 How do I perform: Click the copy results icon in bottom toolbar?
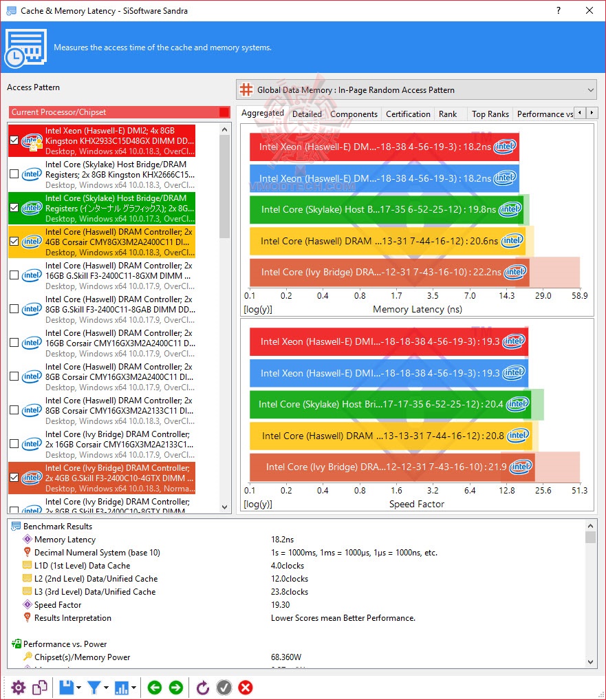click(x=40, y=688)
